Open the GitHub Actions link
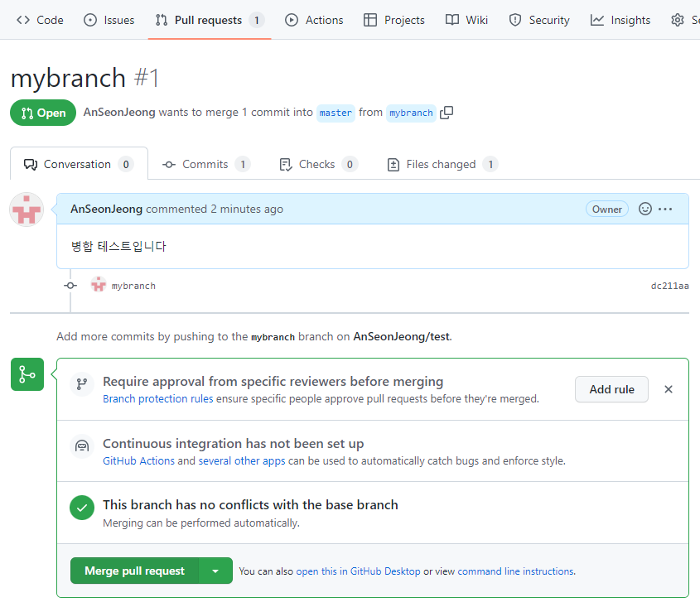Viewport: 700px width, 607px height. pyautogui.click(x=139, y=460)
